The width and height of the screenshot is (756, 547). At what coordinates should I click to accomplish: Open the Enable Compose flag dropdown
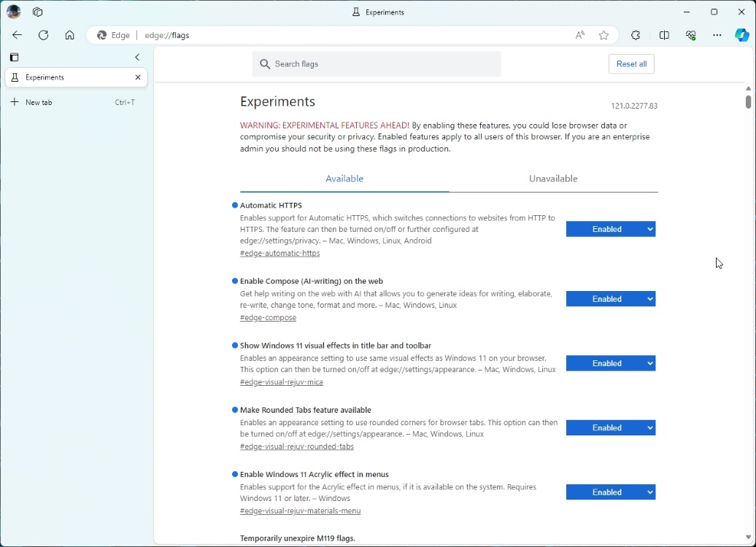(611, 298)
